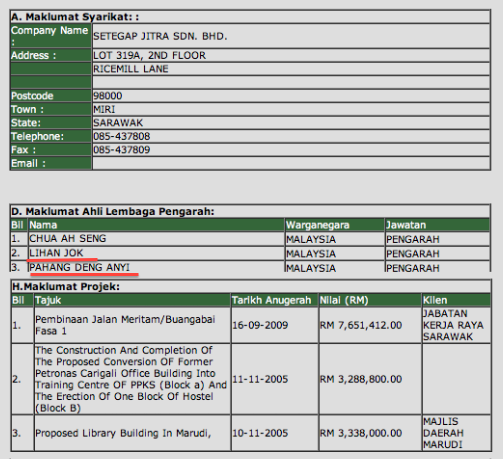The image size is (503, 459).
Task: Click the state value SARAWAK
Action: (118, 123)
